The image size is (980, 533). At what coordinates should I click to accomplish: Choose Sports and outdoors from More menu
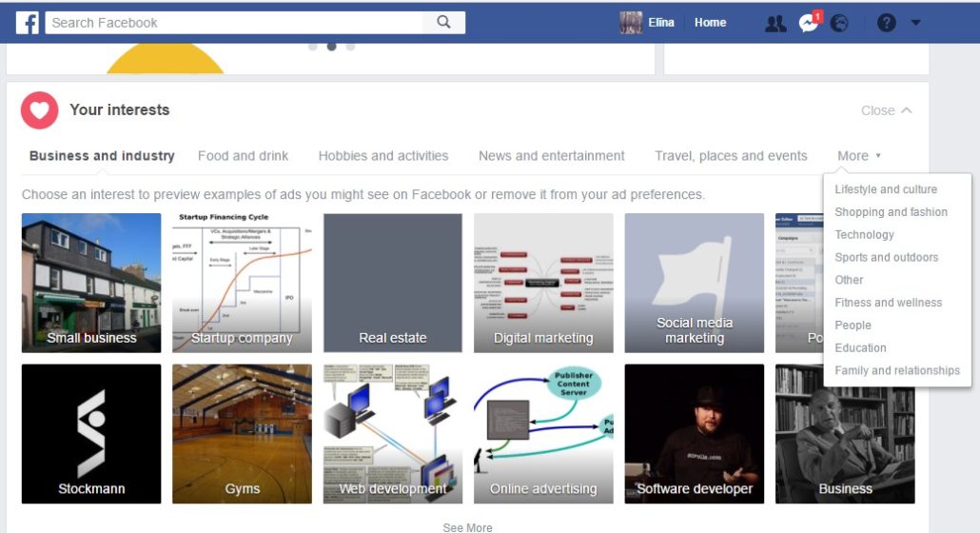click(886, 257)
